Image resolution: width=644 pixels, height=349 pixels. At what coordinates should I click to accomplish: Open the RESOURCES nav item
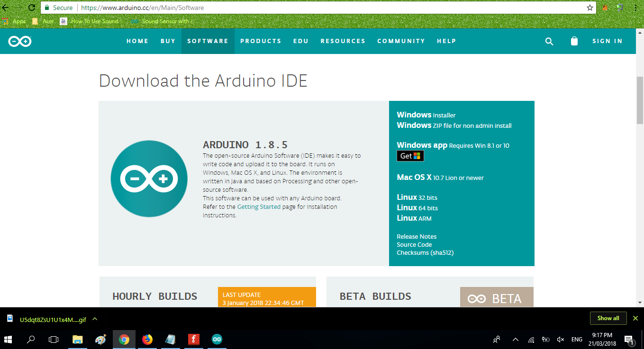tap(343, 41)
